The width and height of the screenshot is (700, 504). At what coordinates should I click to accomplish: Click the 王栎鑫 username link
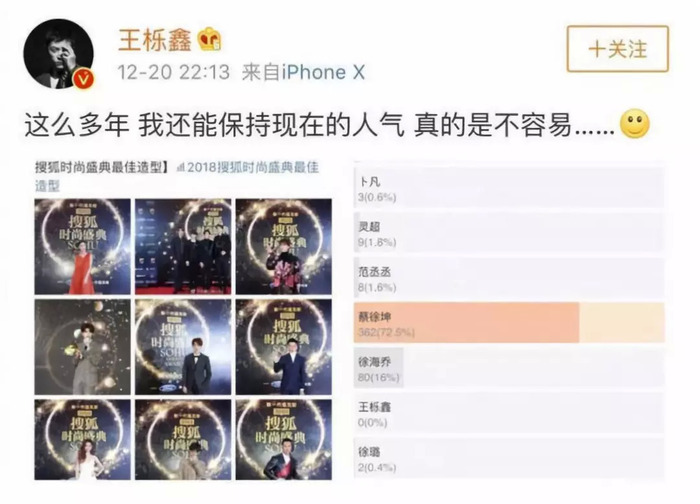[154, 40]
